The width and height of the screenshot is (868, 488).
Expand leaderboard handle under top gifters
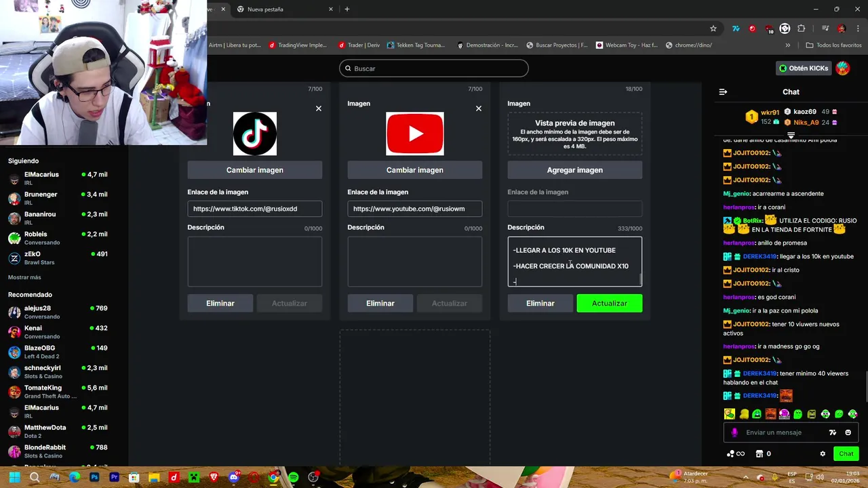(x=791, y=136)
